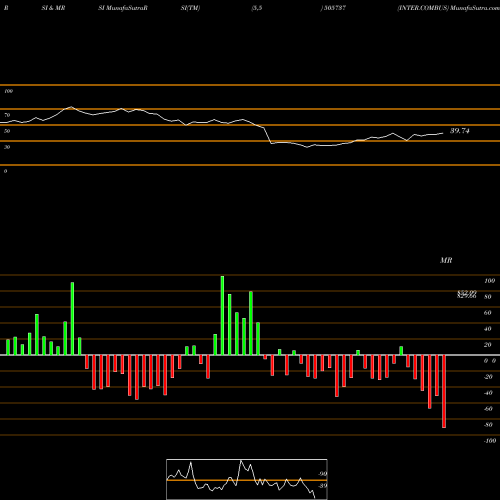The height and width of the screenshot is (500, 500).
Task: Click the last red bar reaching below -80
Action: click(x=444, y=391)
